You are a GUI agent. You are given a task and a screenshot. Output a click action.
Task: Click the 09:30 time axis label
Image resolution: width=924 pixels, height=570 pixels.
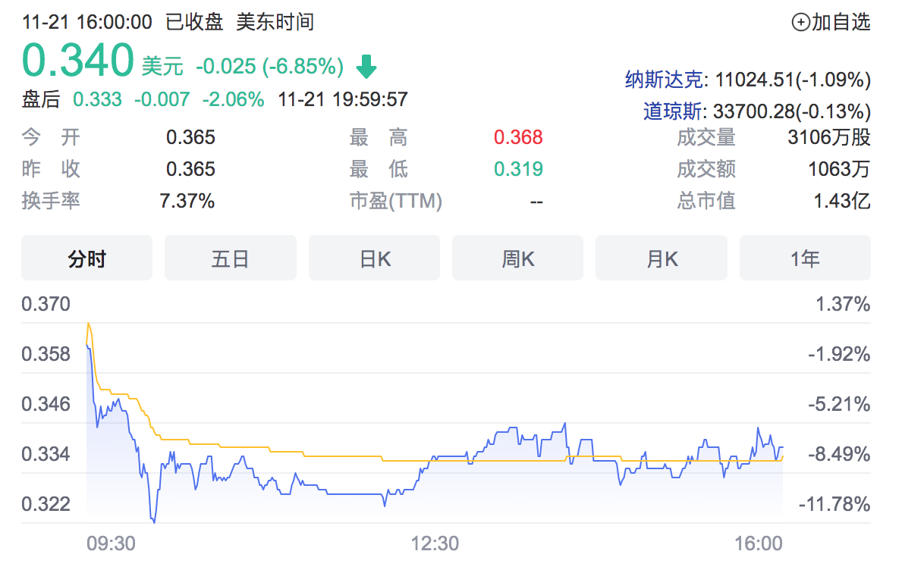(x=112, y=543)
